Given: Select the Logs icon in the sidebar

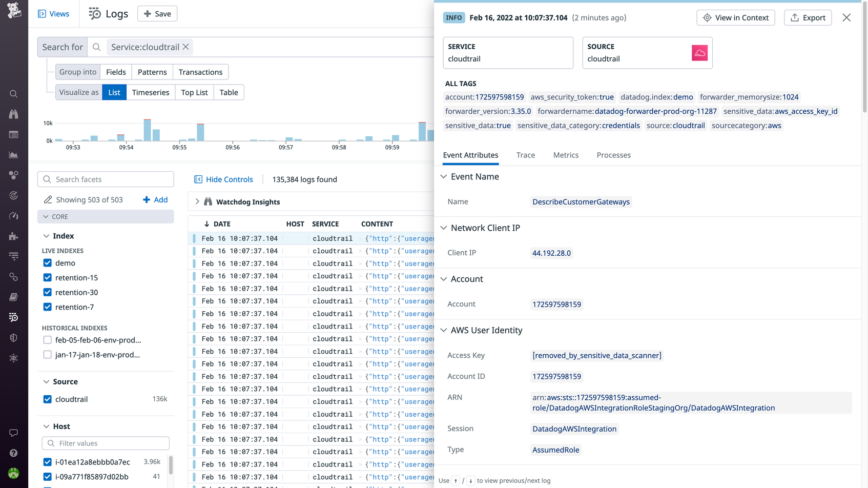Looking at the screenshot, I should 14,317.
